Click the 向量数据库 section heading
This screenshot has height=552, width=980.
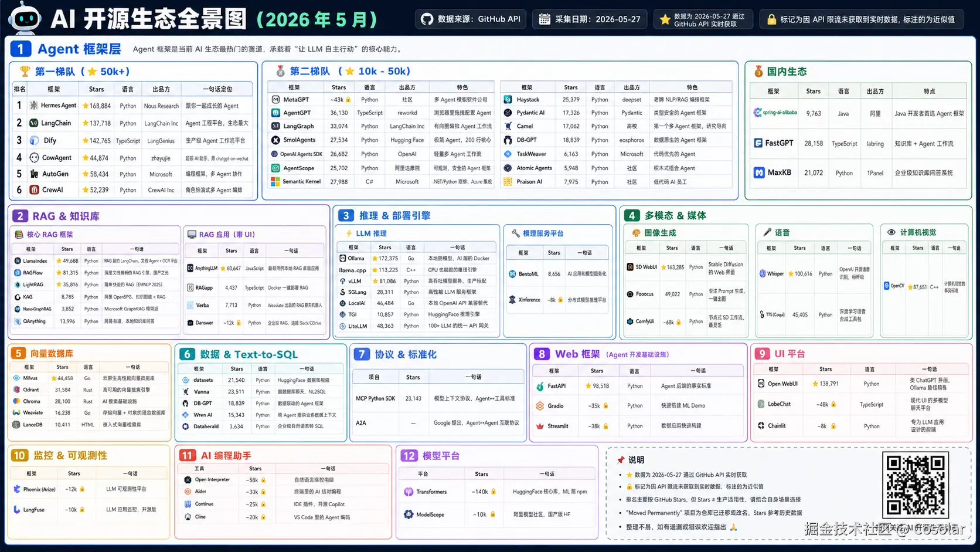pos(52,354)
